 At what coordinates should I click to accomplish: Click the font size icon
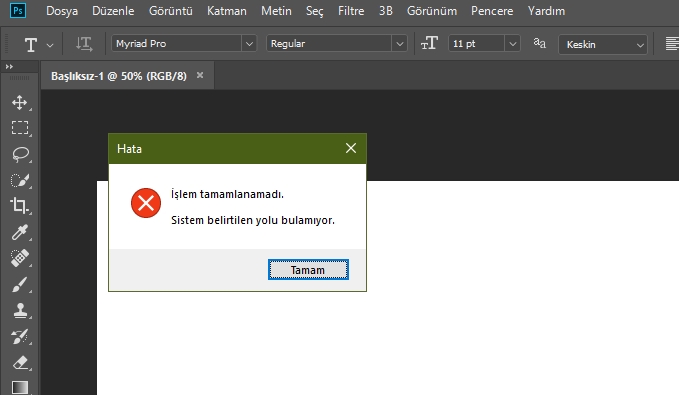click(x=429, y=43)
